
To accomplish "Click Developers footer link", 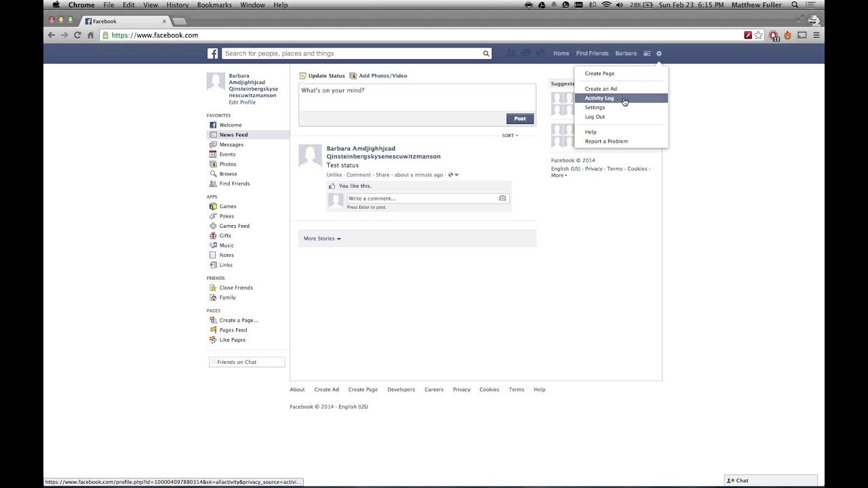I will pos(401,390).
